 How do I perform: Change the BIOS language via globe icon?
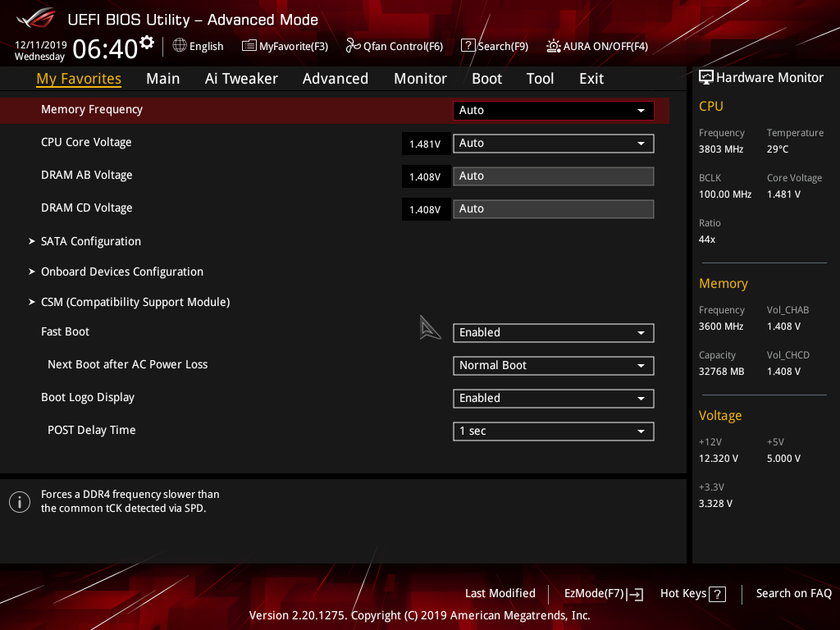(198, 46)
